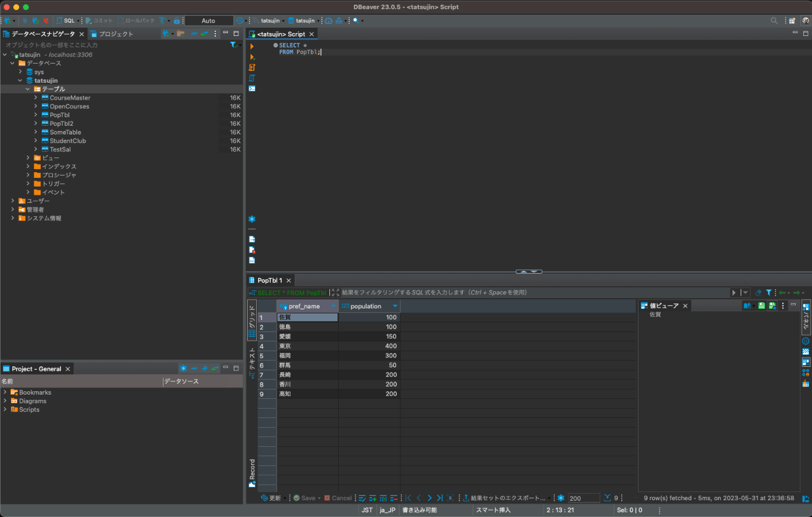The height and width of the screenshot is (517, 812).
Task: Click the custom filters funnel icon in results
Action: point(768,293)
